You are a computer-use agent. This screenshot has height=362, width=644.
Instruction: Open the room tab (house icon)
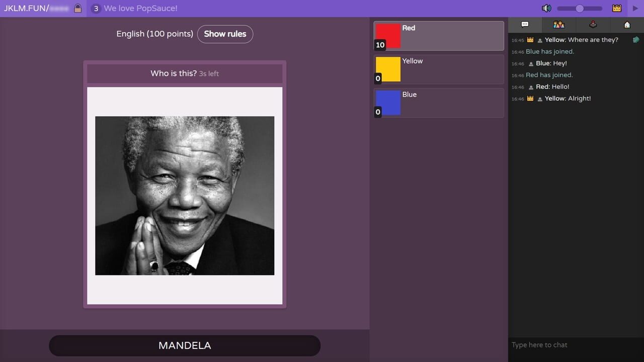coord(627,24)
